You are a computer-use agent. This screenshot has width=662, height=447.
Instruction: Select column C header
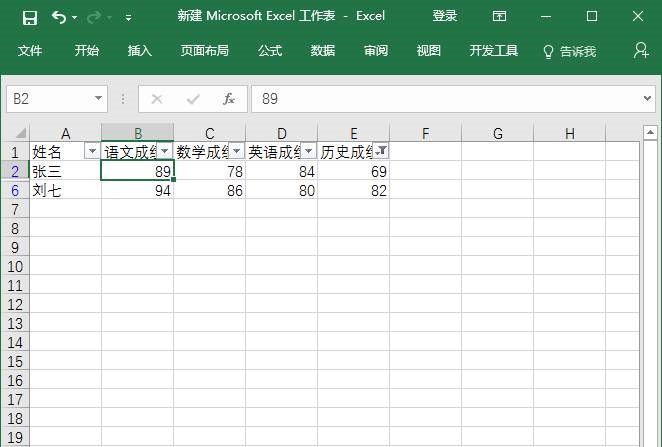pos(209,133)
